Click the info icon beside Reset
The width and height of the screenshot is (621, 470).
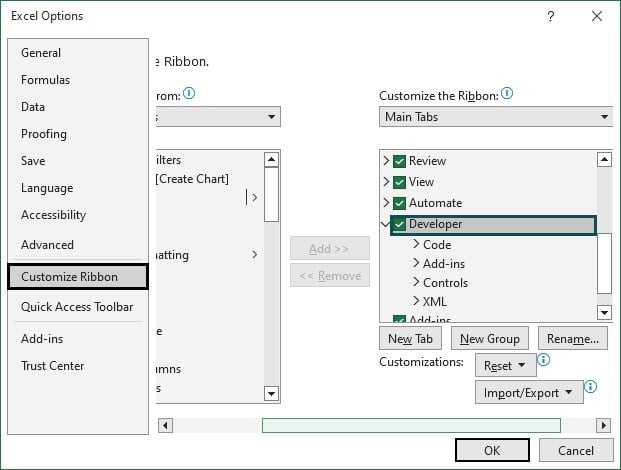click(x=543, y=360)
